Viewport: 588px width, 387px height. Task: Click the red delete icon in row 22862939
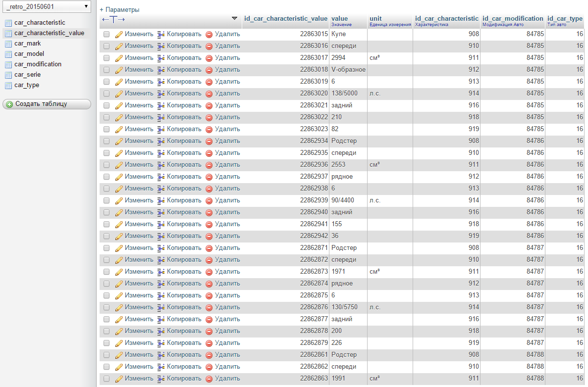click(x=209, y=201)
